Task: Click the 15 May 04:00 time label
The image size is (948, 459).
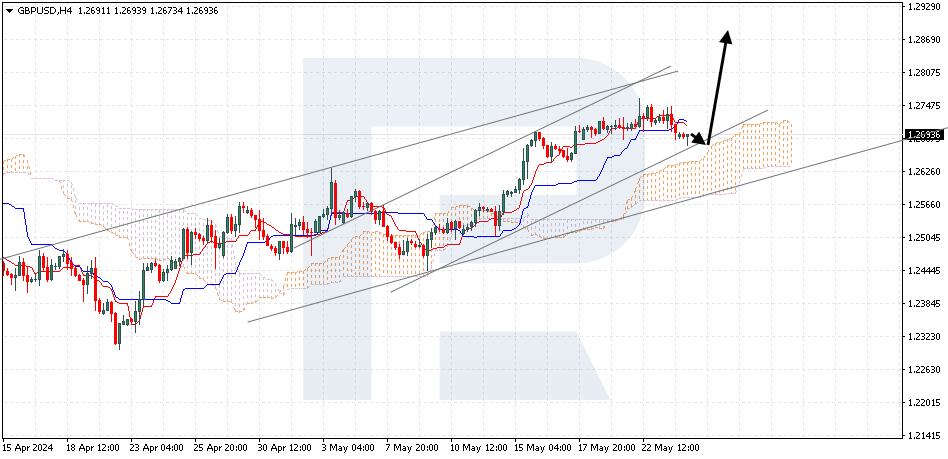Action: click(x=543, y=448)
